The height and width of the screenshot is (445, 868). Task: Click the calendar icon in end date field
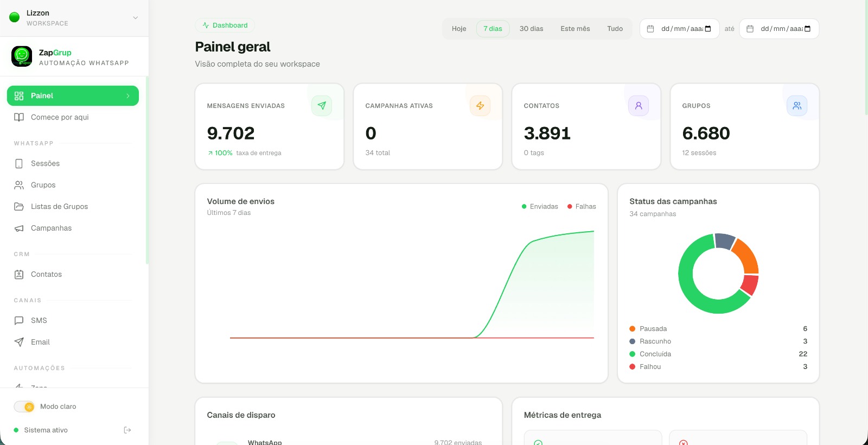click(x=750, y=29)
